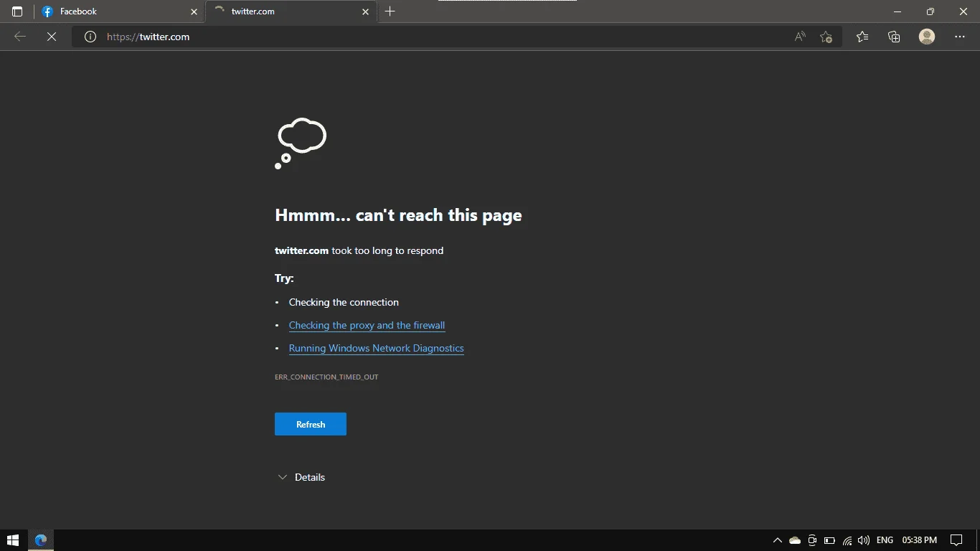View site information icon in address bar
The image size is (980, 551).
pyautogui.click(x=90, y=37)
